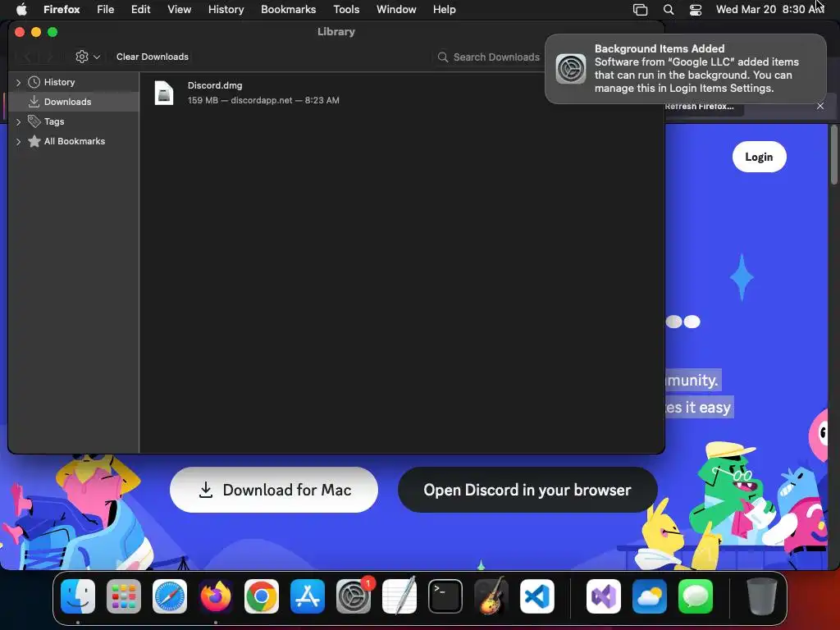Click the History clock icon in the sidebar
Screen dimensions: 840x630
tap(34, 82)
